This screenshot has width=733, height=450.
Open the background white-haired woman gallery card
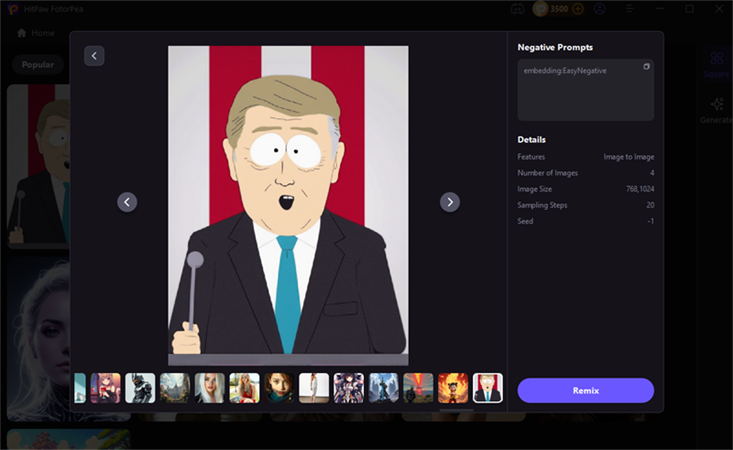pos(38,339)
